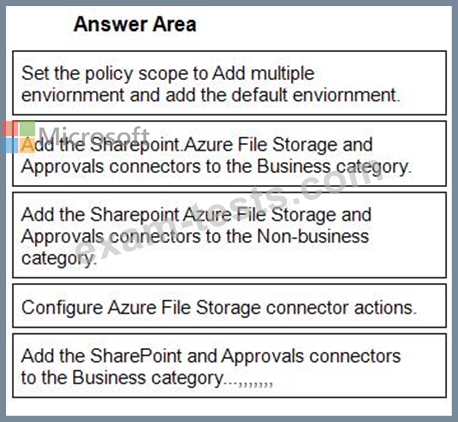Click the Microsoft watermark text
The height and width of the screenshot is (422, 458).
(x=94, y=135)
